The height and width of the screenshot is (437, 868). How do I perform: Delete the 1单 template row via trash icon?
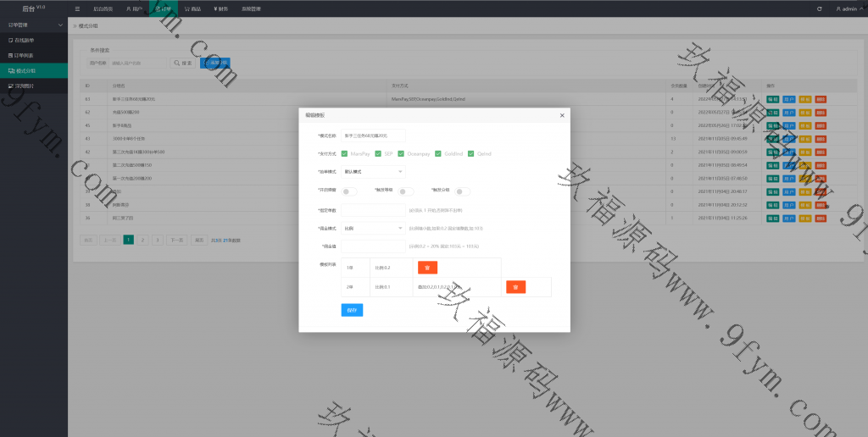pos(427,268)
